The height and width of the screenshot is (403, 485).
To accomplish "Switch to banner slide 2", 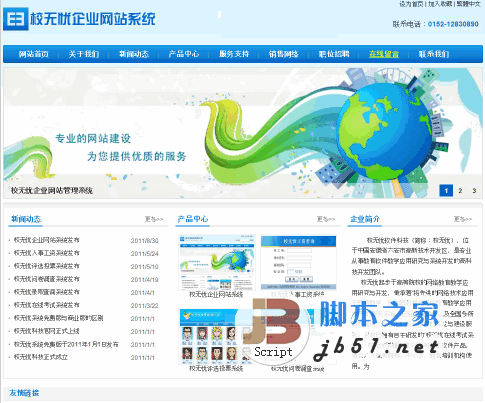I will (460, 191).
